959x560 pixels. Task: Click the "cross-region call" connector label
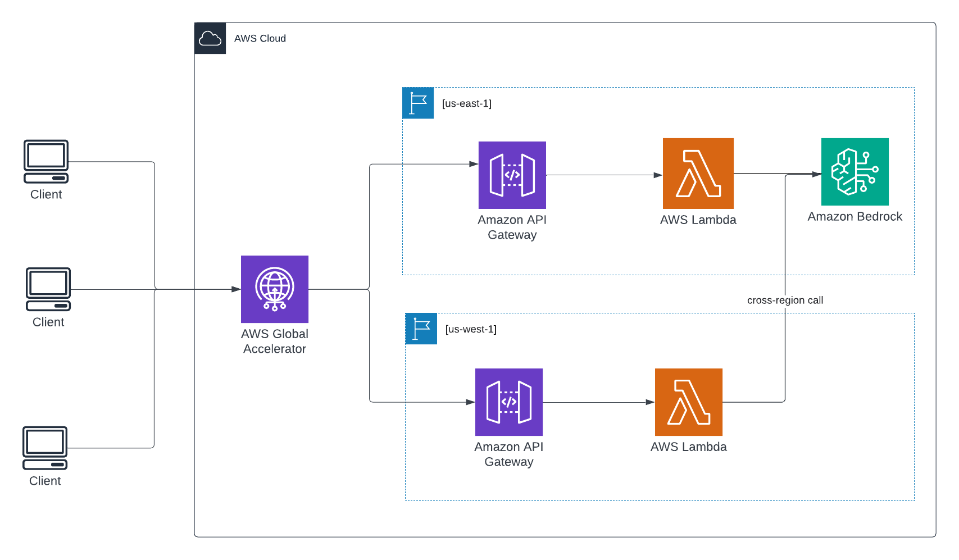785,300
